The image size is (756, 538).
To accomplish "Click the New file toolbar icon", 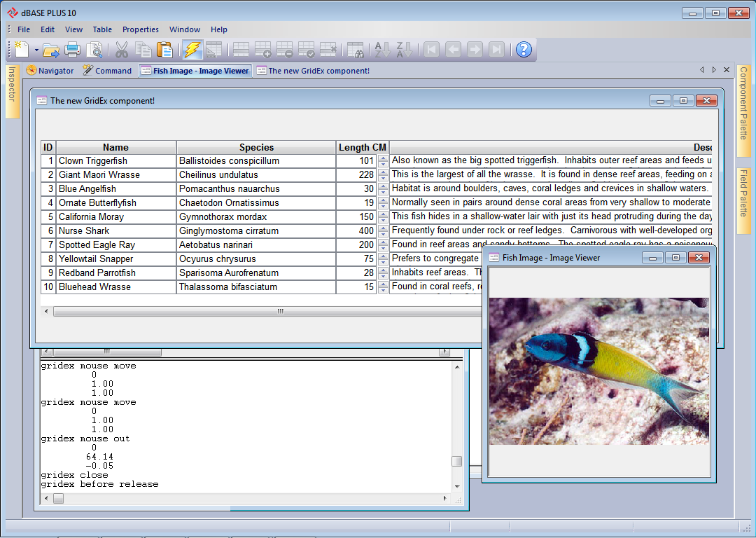I will pos(22,49).
